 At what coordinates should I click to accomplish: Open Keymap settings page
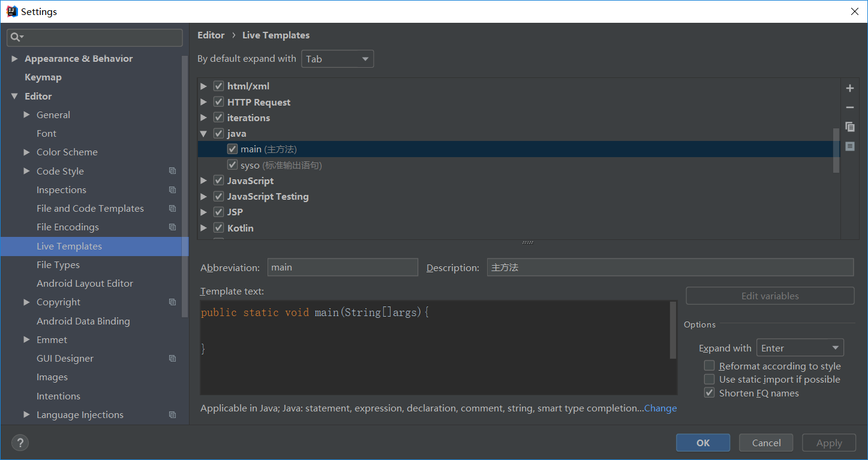[43, 77]
